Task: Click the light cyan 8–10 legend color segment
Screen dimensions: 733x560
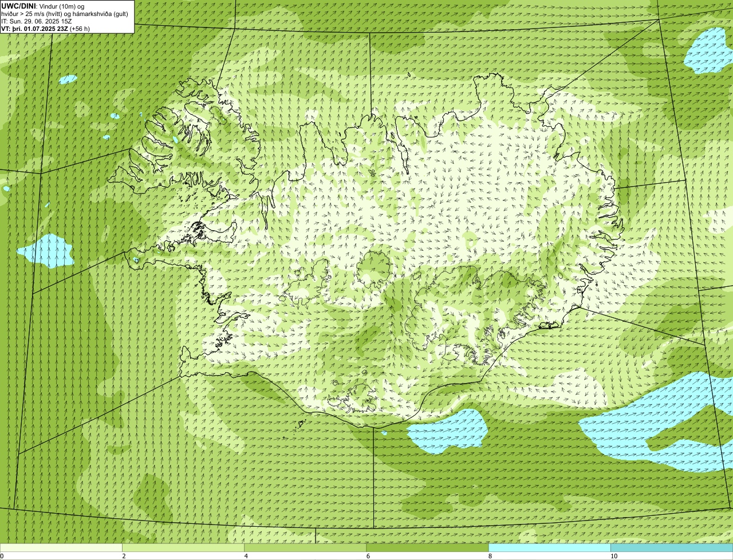Action: (x=550, y=548)
